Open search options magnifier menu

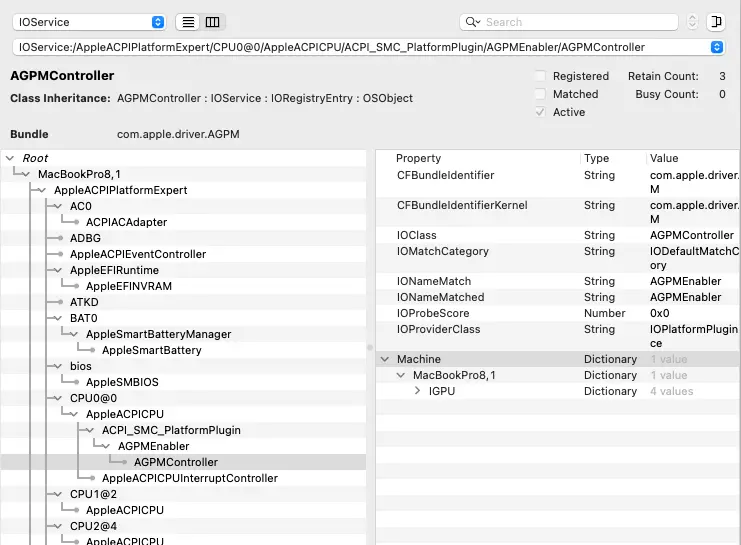(473, 22)
